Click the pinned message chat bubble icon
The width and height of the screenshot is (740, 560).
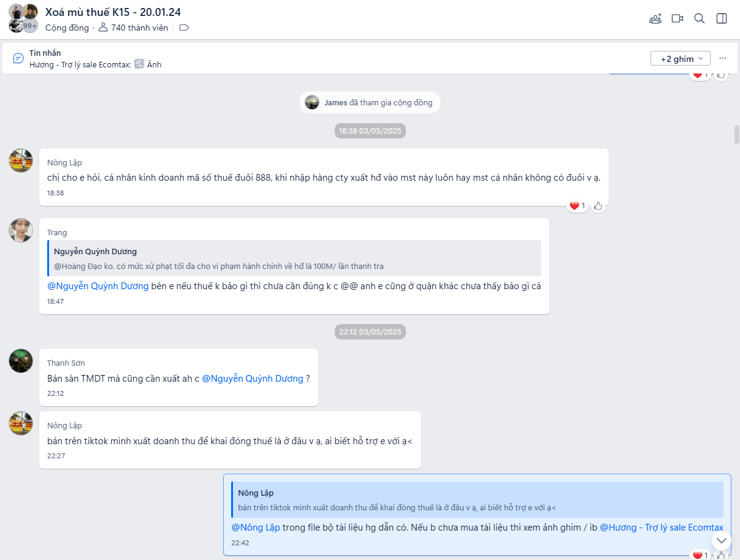coord(18,58)
